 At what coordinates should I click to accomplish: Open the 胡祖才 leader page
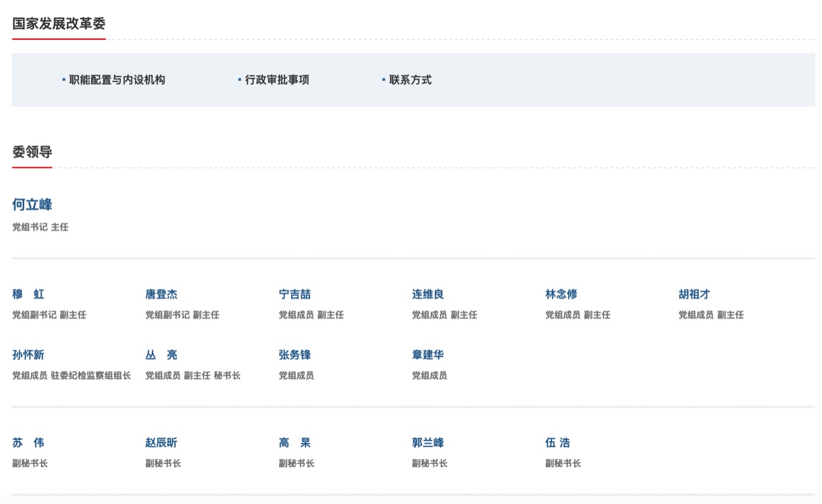tap(694, 294)
